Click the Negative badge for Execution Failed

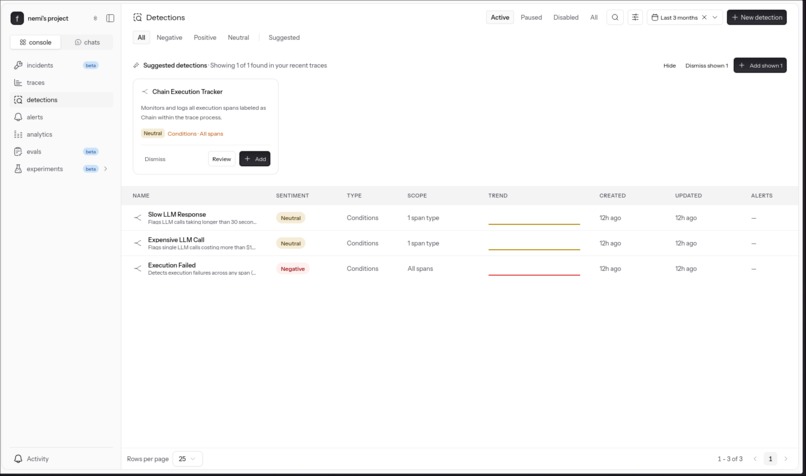292,269
